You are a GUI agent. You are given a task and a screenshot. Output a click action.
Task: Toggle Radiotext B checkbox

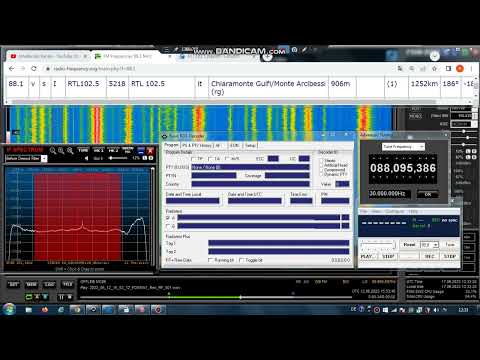(x=168, y=226)
